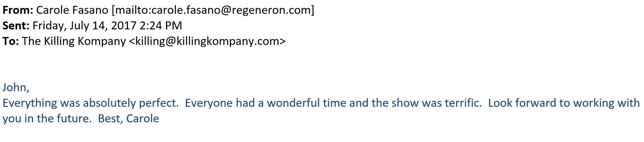The width and height of the screenshot is (644, 142).
Task: Click the bold Sent: label
Action: click(16, 26)
